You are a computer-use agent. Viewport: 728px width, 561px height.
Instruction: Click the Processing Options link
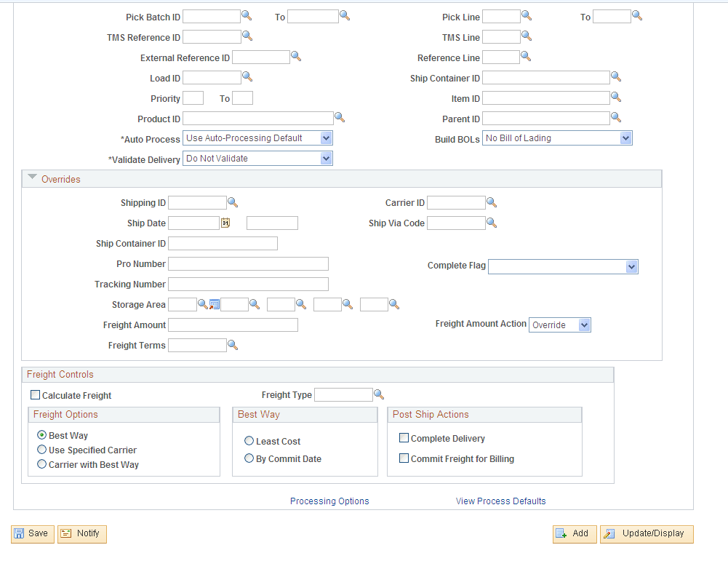329,501
